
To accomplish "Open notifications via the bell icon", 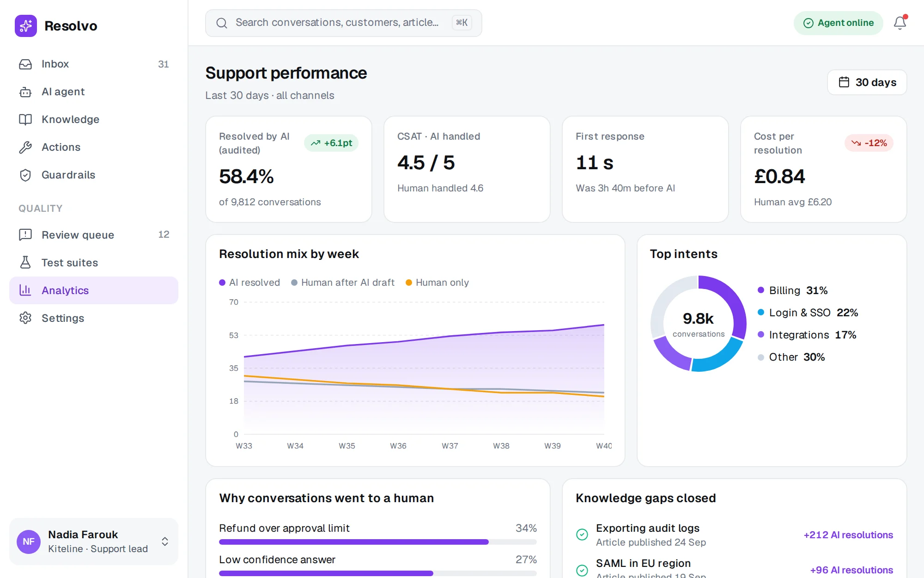I will (x=900, y=23).
